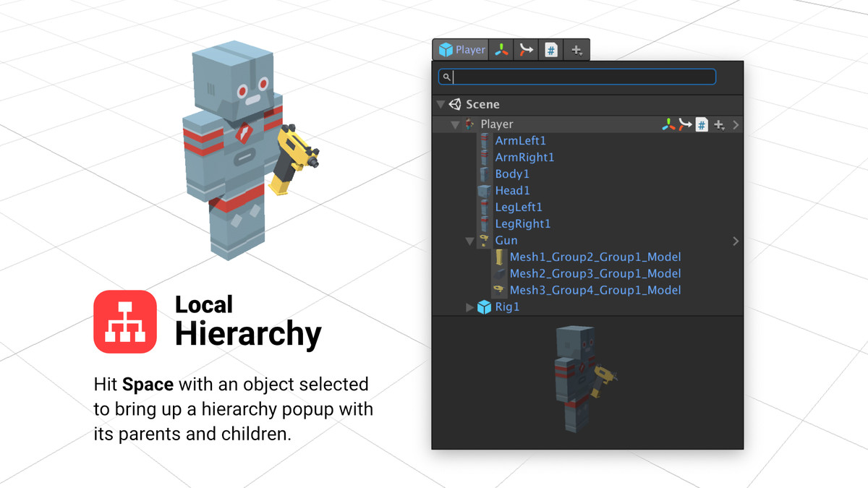This screenshot has width=868, height=488.
Task: Open add-component plus in Player row
Action: pos(719,125)
